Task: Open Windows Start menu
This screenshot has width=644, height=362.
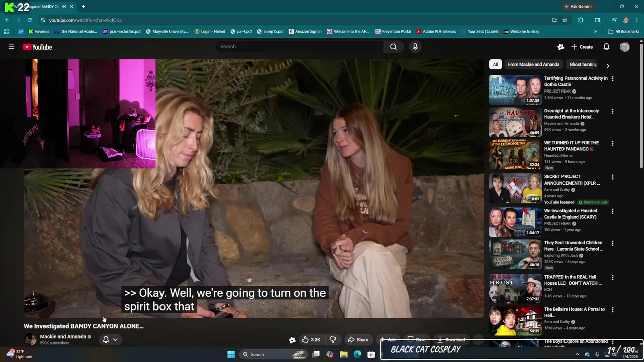Action: [x=231, y=354]
